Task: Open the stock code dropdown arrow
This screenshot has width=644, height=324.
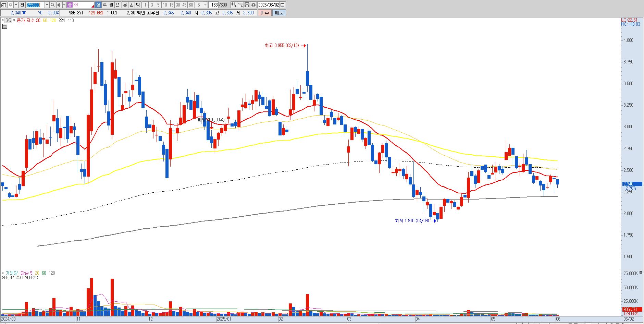Action: pyautogui.click(x=47, y=5)
